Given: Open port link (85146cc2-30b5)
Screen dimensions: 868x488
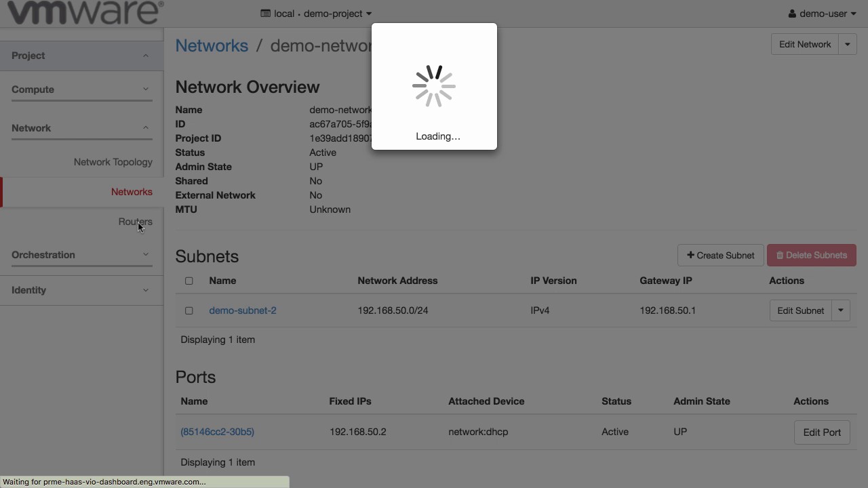Looking at the screenshot, I should tap(217, 432).
